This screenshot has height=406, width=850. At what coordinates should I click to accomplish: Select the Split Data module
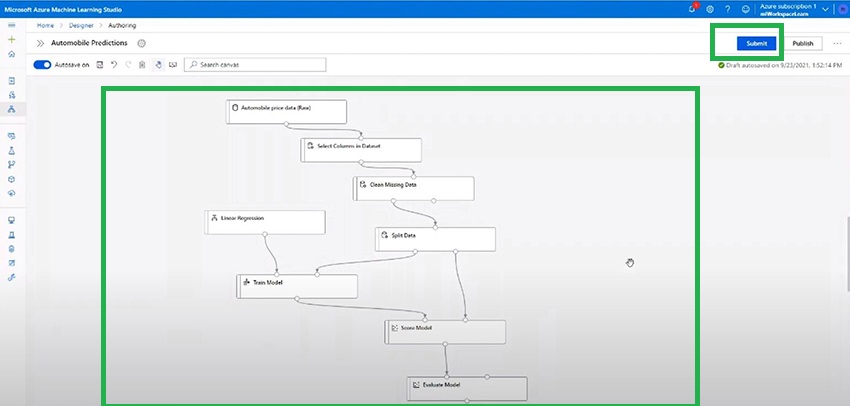(x=435, y=239)
